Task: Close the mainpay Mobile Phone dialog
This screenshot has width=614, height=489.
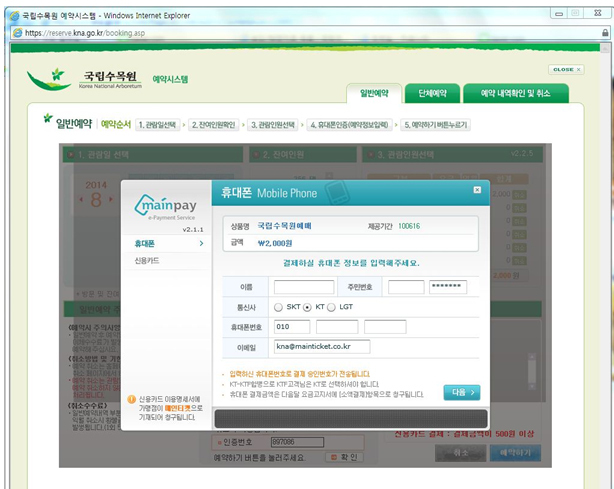Action: pos(477,190)
